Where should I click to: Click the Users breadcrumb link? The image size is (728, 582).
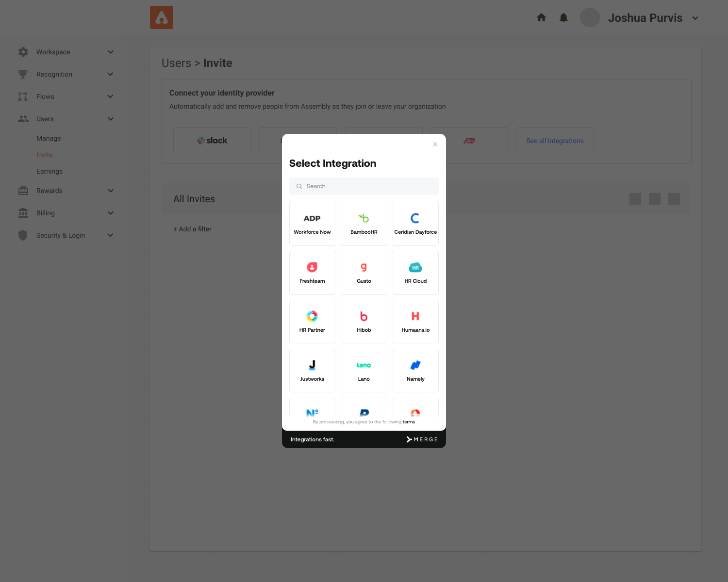[176, 63]
